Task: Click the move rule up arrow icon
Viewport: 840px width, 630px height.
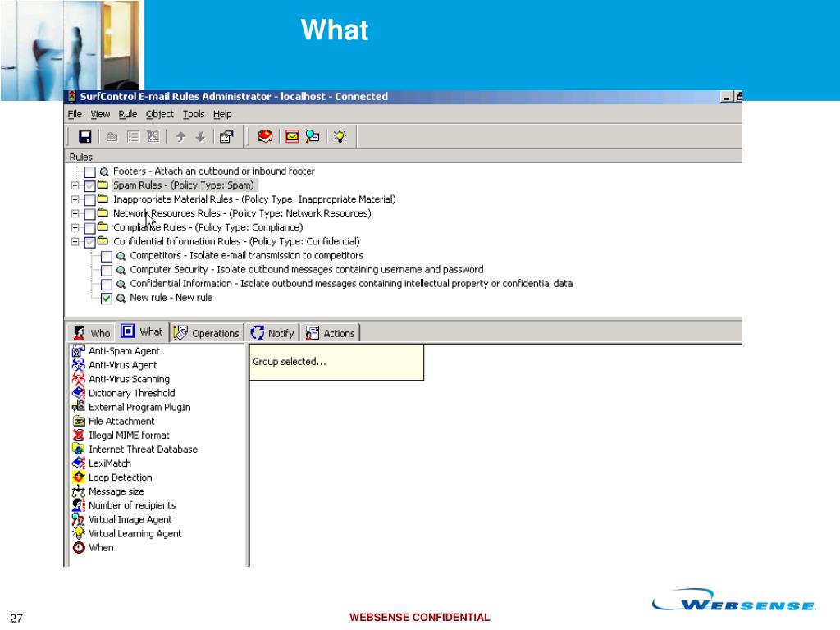Action: (x=180, y=137)
